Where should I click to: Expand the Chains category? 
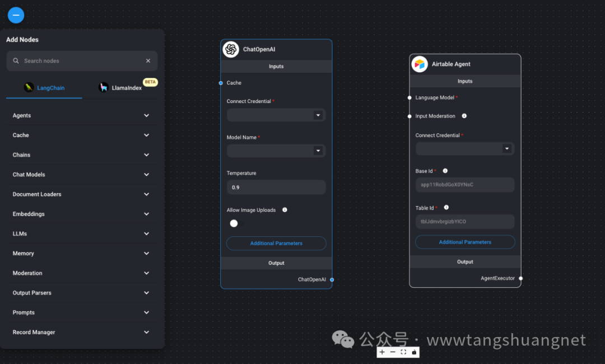tap(82, 155)
